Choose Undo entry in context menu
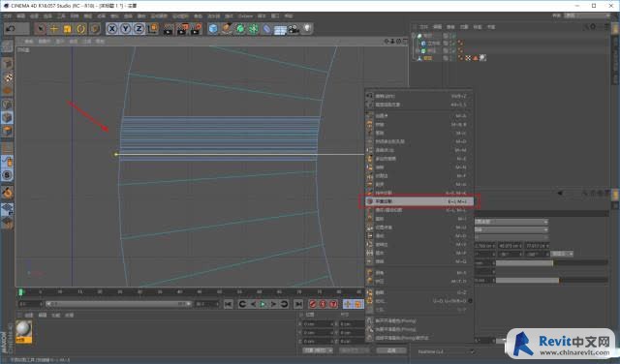This screenshot has height=364, width=620. [419, 96]
